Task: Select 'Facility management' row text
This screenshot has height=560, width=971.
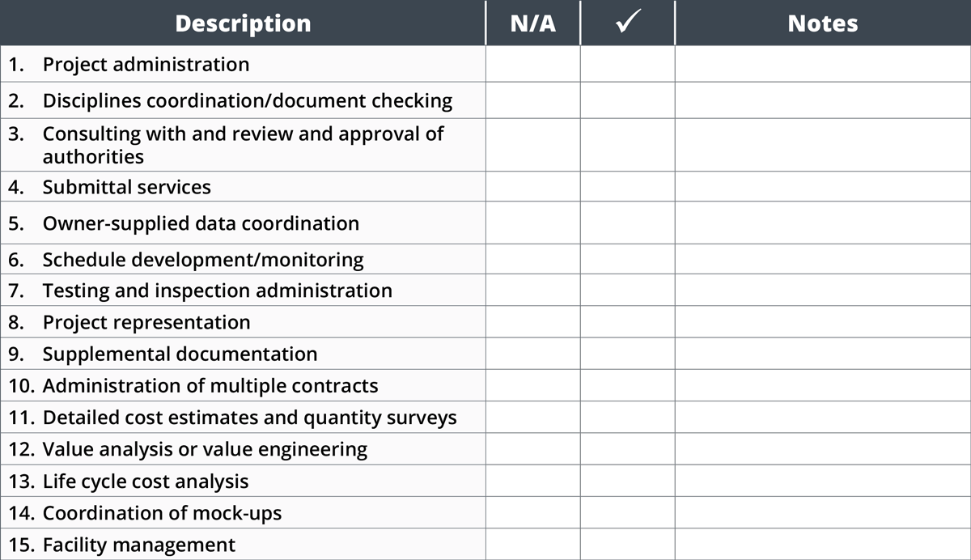Action: click(x=139, y=545)
